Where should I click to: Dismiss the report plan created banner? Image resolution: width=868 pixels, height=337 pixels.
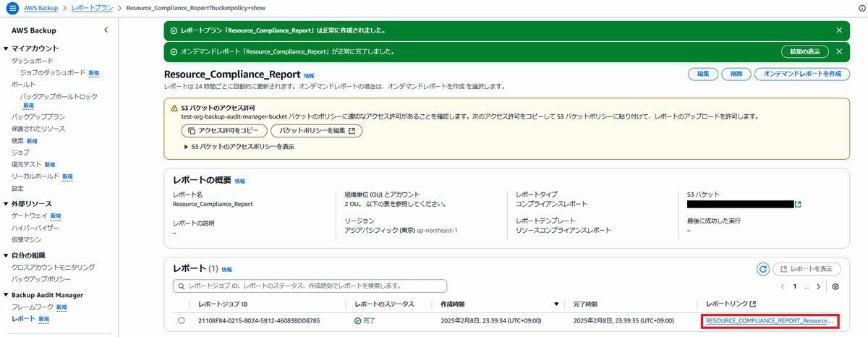click(839, 30)
